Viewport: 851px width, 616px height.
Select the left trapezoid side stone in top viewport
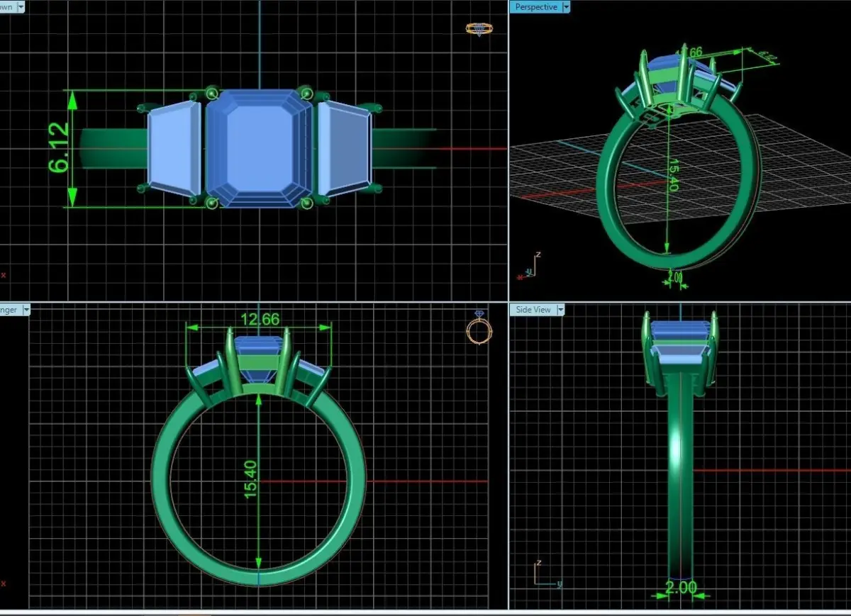(x=174, y=148)
